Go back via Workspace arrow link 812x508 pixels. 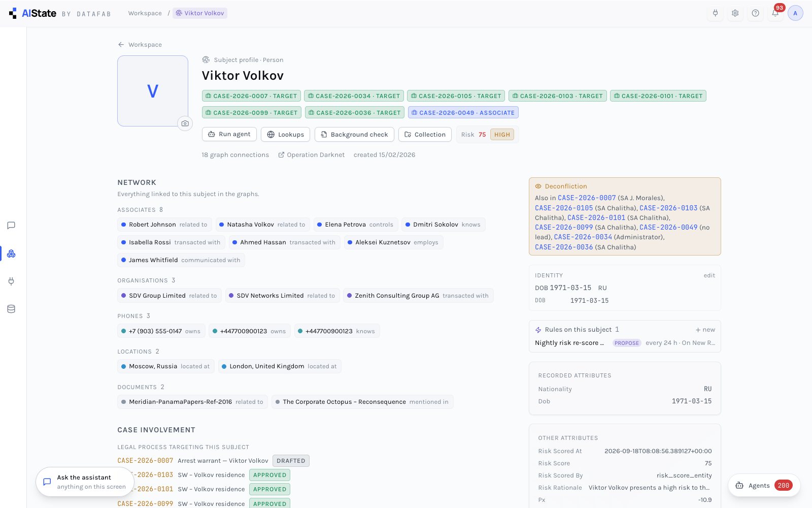point(140,45)
